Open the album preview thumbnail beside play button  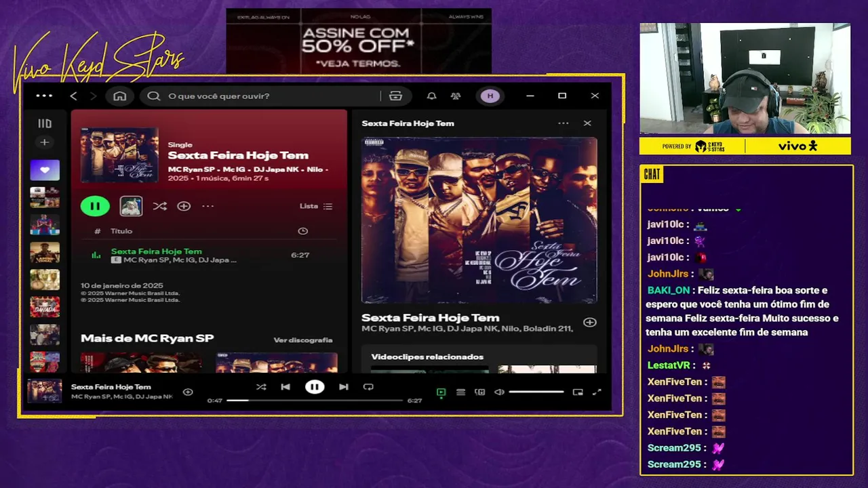(x=131, y=206)
